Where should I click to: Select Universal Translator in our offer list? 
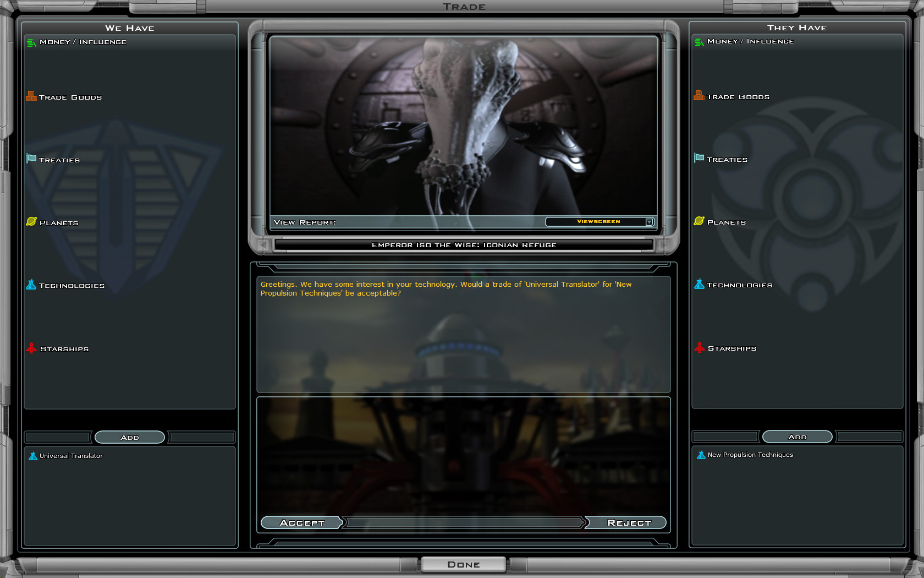71,456
